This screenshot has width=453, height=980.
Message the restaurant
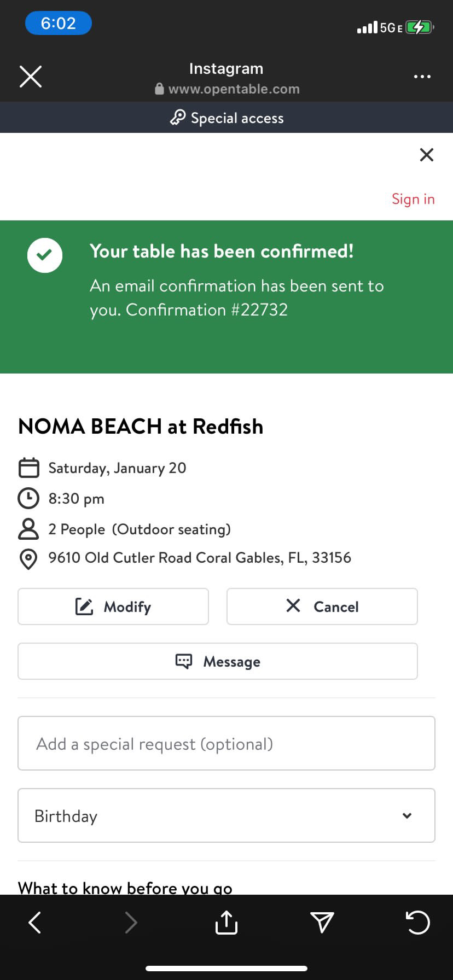pos(218,661)
